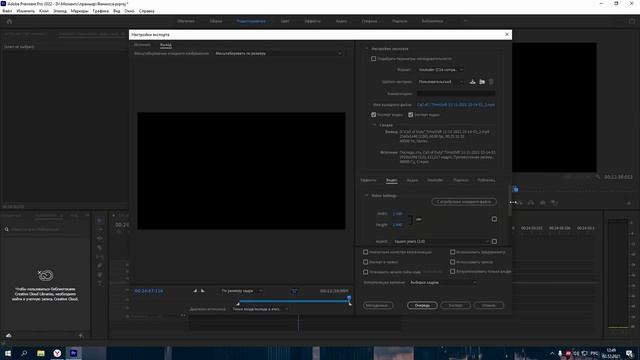This screenshot has width=640, height=360.
Task: Select the Selection tool in Tools panel
Action: tap(100, 220)
